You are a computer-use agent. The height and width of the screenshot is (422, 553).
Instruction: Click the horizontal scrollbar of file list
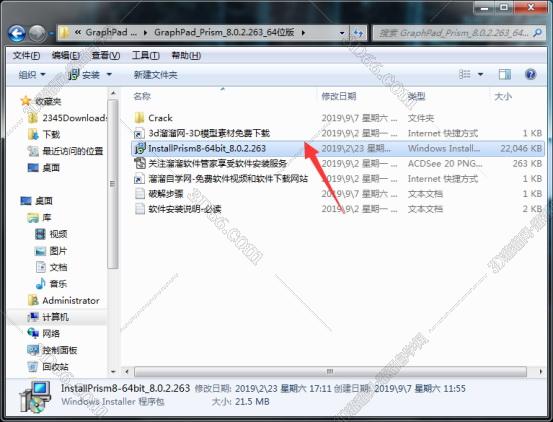(330, 371)
